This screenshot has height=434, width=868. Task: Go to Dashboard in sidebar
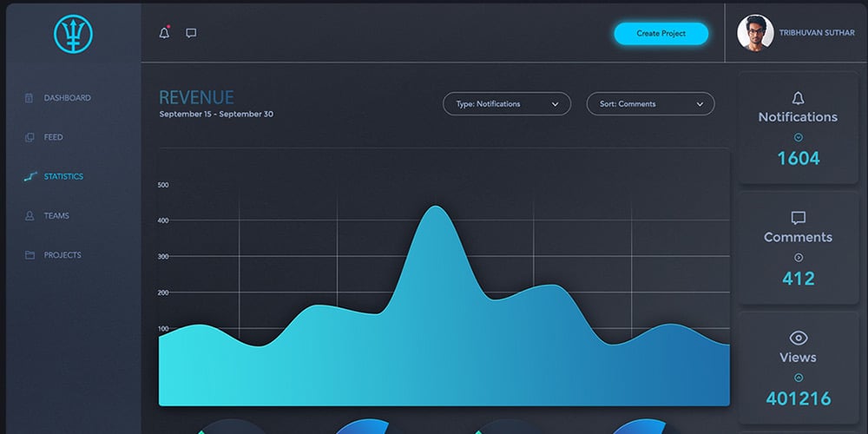coord(68,98)
